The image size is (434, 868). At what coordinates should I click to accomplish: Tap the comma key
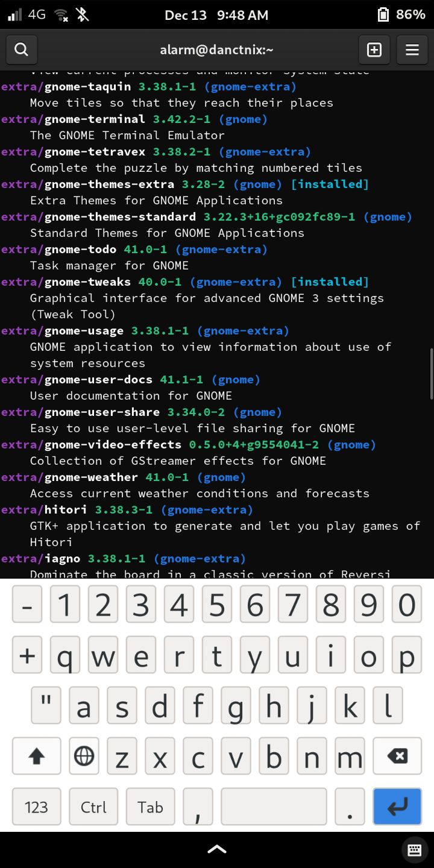tap(198, 807)
